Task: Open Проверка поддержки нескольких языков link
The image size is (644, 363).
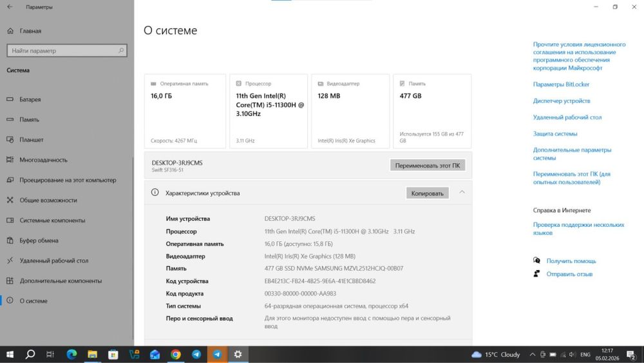Action: click(x=578, y=229)
